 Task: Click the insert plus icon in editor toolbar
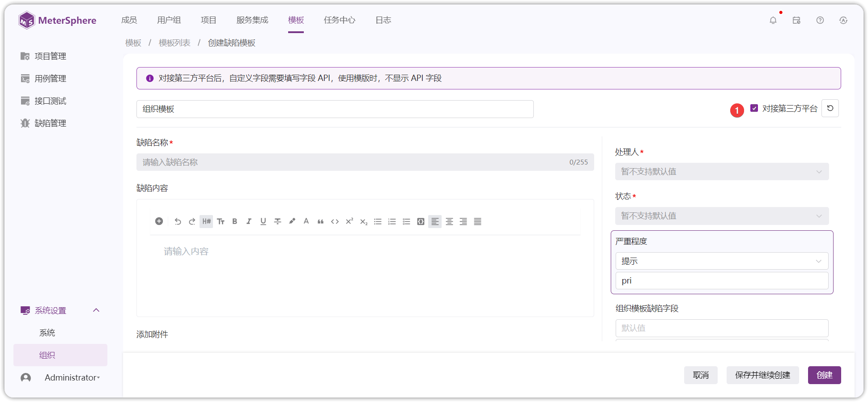coord(159,221)
